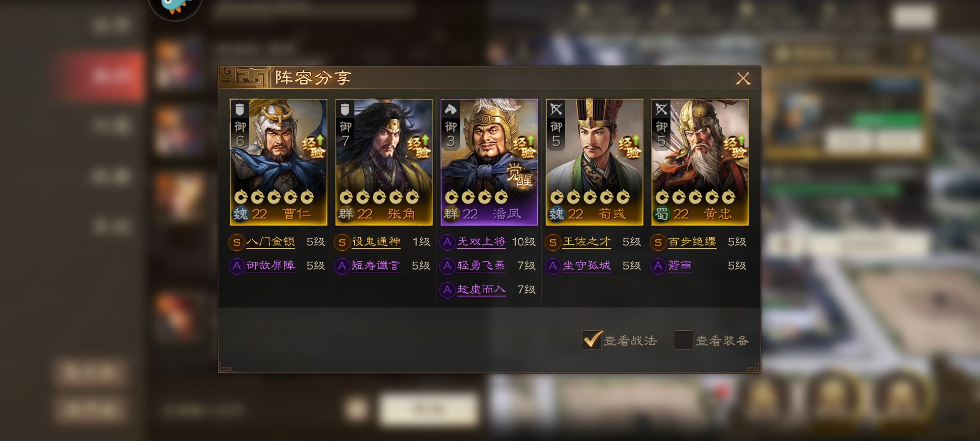Click the S-rank badge beside 八门金锁
Image resolution: width=980 pixels, height=441 pixels.
tap(236, 242)
